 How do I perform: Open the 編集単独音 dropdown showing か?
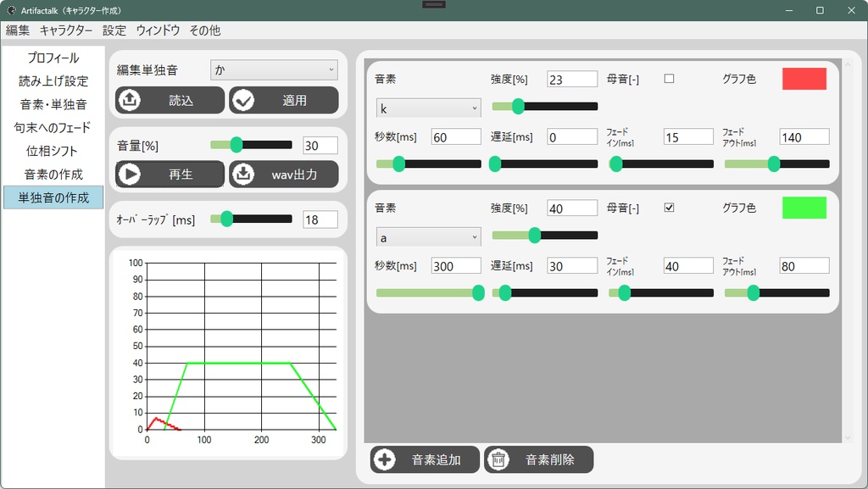point(273,69)
